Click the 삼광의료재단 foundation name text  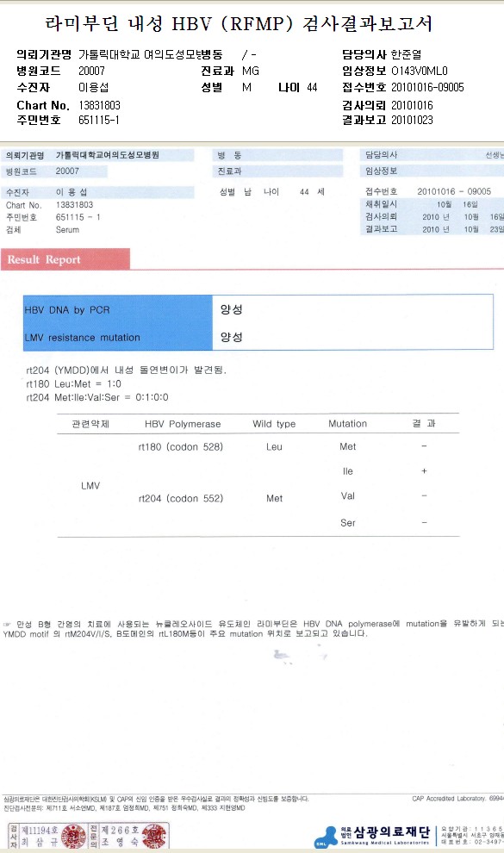point(392,832)
